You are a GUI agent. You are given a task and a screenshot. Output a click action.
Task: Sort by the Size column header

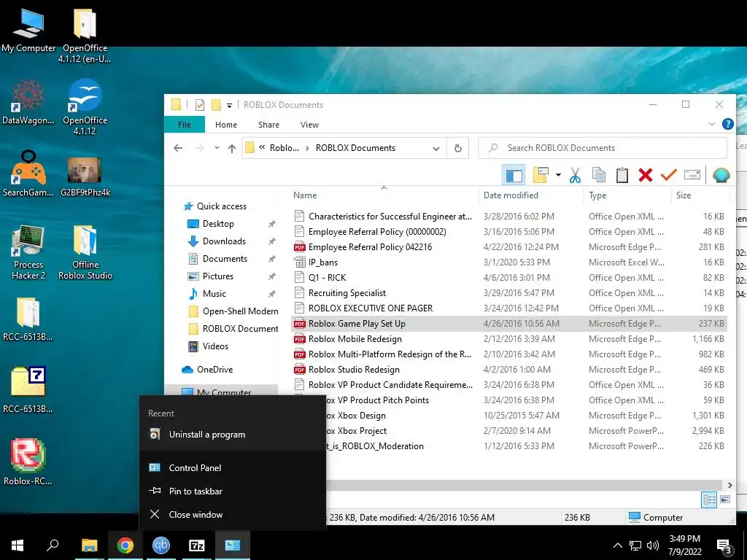683,195
